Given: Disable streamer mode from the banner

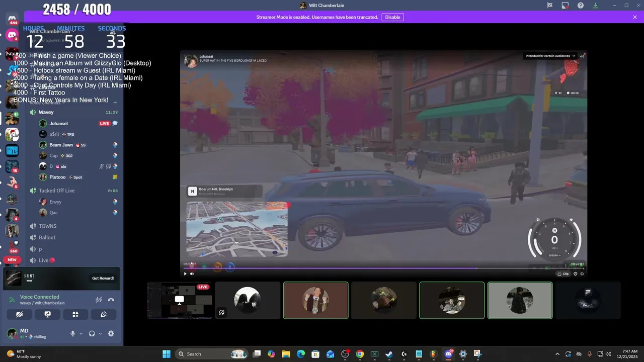Looking at the screenshot, I should click(392, 17).
